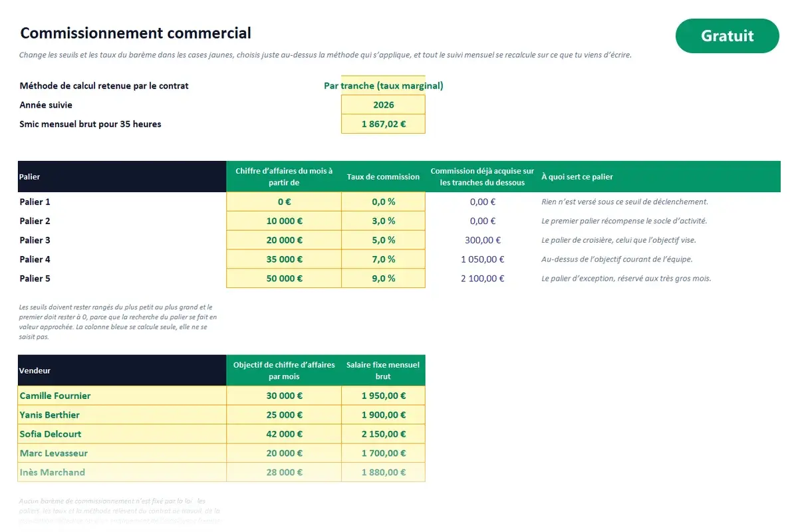Select the 7,0 % commission rate cell

tap(383, 259)
